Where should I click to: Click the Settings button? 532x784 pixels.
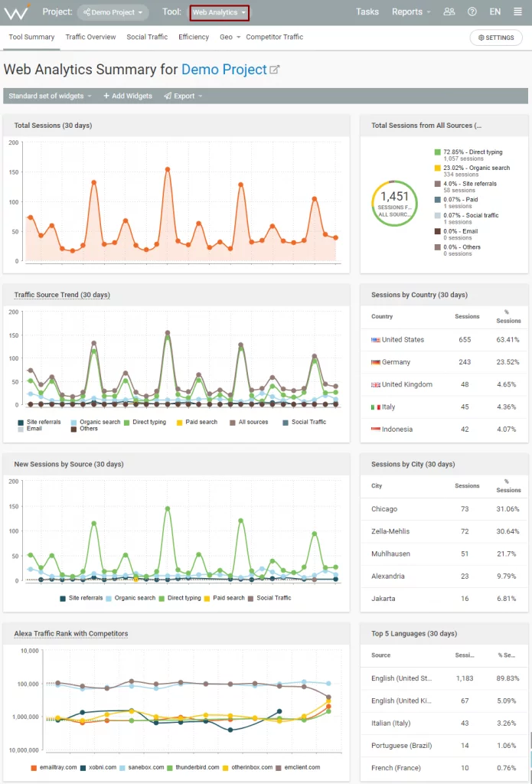[x=496, y=38]
